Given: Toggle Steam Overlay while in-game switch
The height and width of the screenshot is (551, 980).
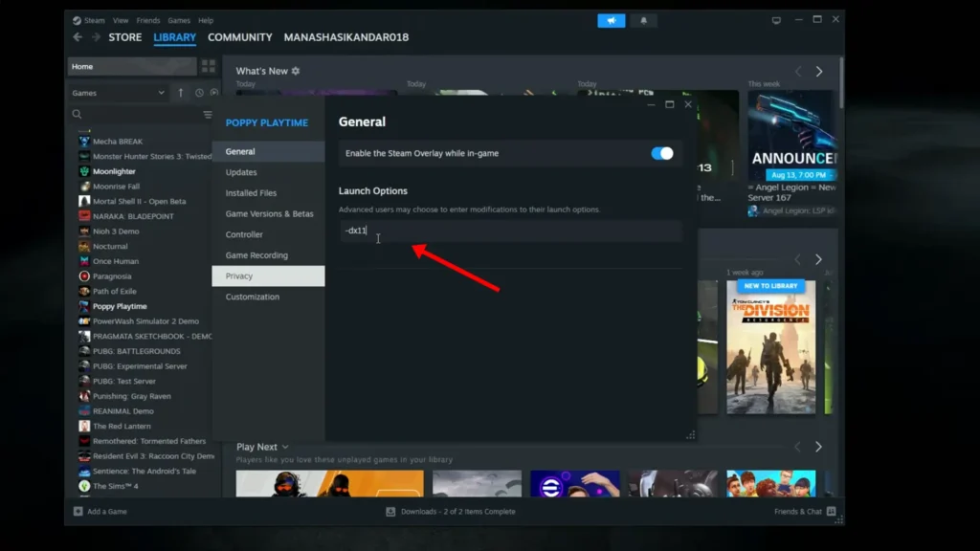Looking at the screenshot, I should pos(662,153).
